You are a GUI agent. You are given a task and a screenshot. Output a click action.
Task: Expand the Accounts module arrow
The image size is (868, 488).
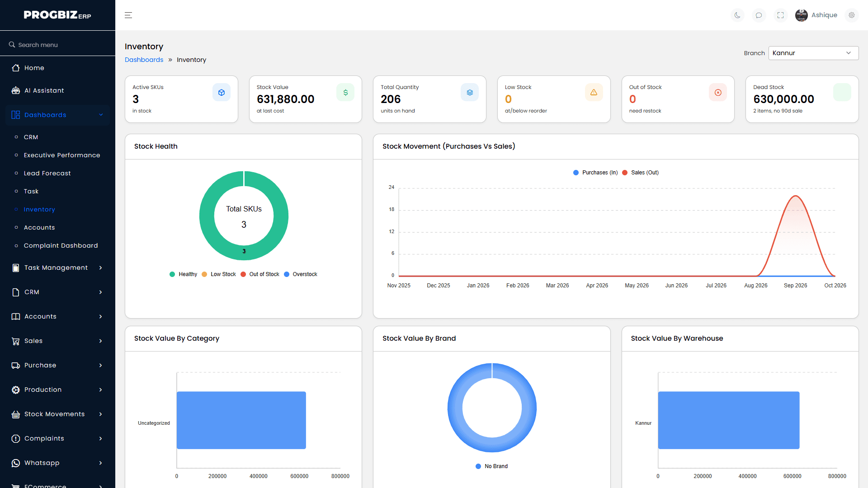100,317
